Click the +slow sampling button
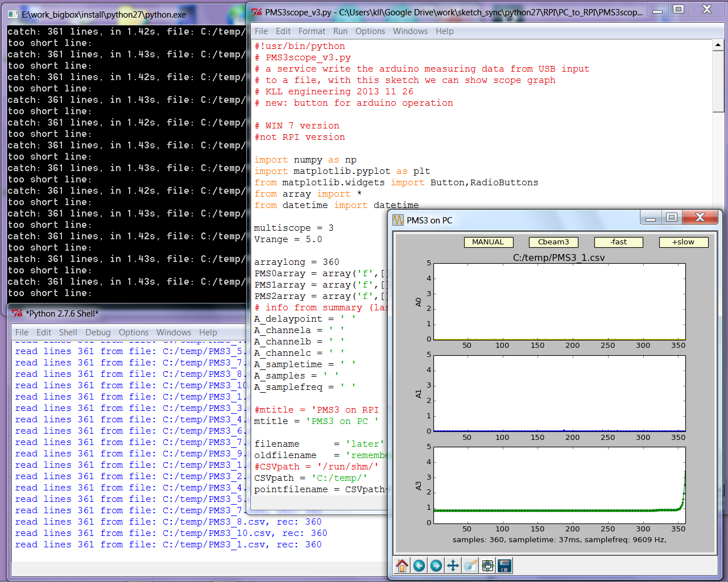 [683, 242]
